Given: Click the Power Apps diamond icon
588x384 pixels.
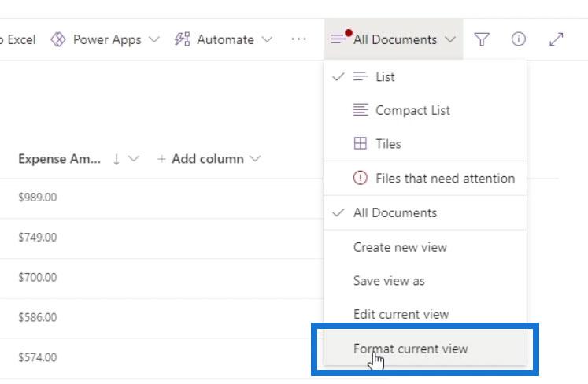Looking at the screenshot, I should pyautogui.click(x=58, y=39).
